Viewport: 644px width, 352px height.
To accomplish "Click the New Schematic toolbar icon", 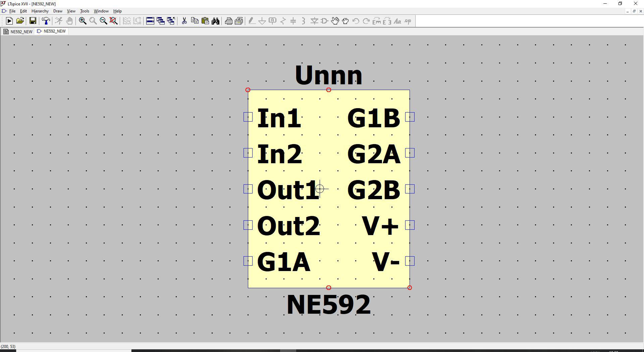I will 9,21.
